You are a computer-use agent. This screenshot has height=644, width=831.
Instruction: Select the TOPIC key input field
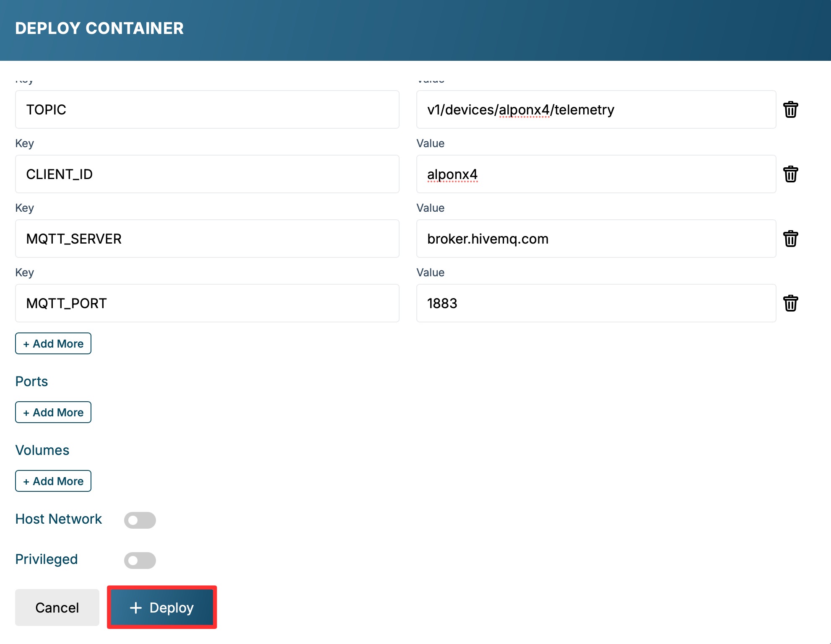point(207,110)
